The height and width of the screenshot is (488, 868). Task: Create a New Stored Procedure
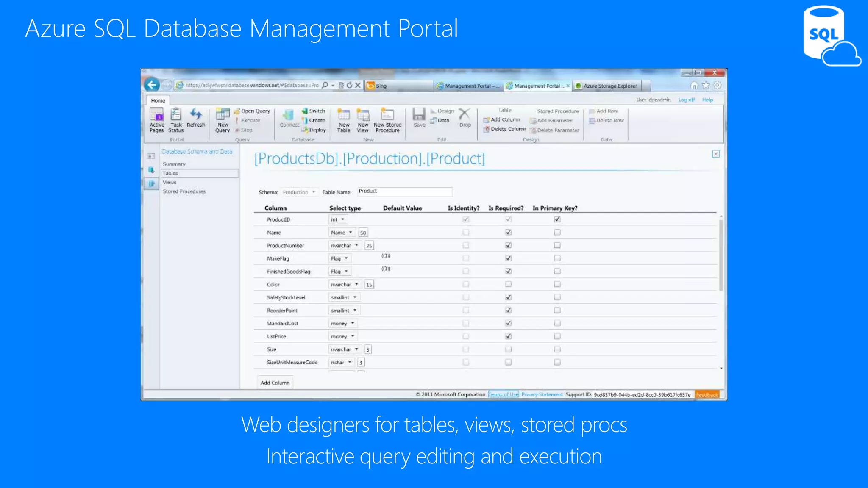[387, 120]
